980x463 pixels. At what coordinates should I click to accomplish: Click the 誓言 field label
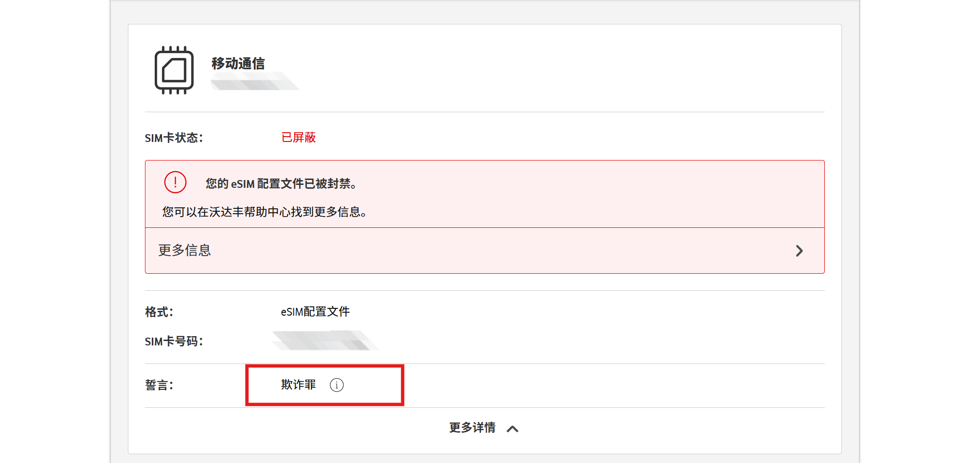pyautogui.click(x=160, y=385)
